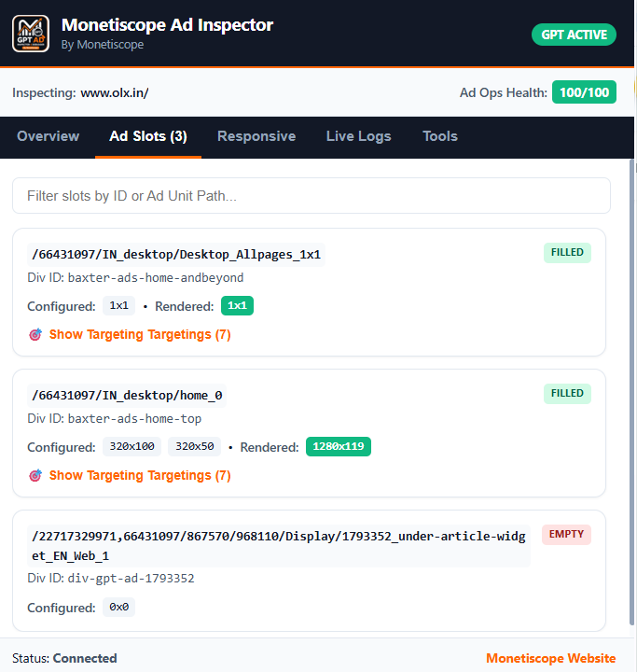Click the Status: Connected indicator
This screenshot has width=637, height=672.
tap(64, 658)
